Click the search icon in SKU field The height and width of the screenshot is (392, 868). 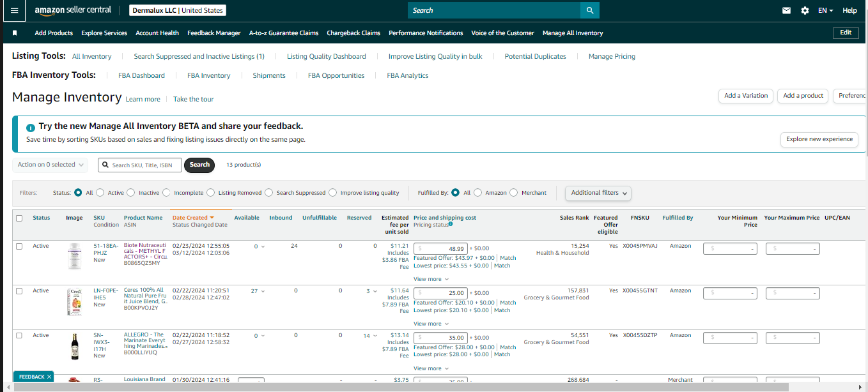(x=105, y=165)
